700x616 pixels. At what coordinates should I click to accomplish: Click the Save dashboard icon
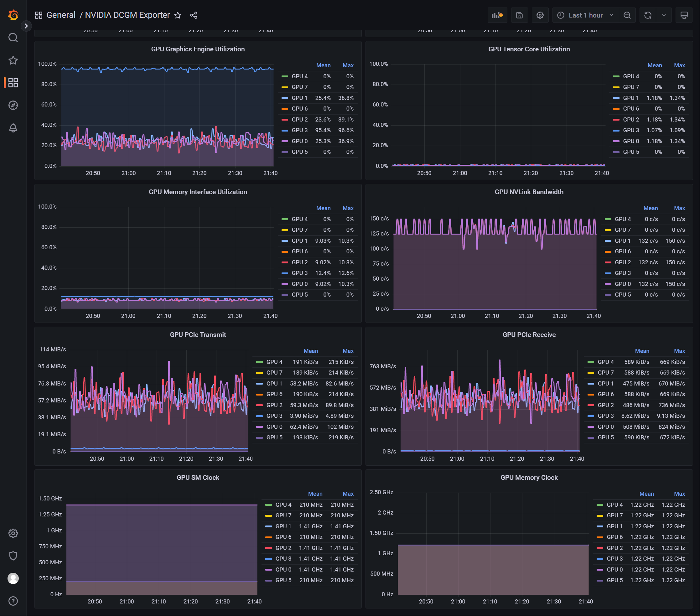tap(519, 15)
